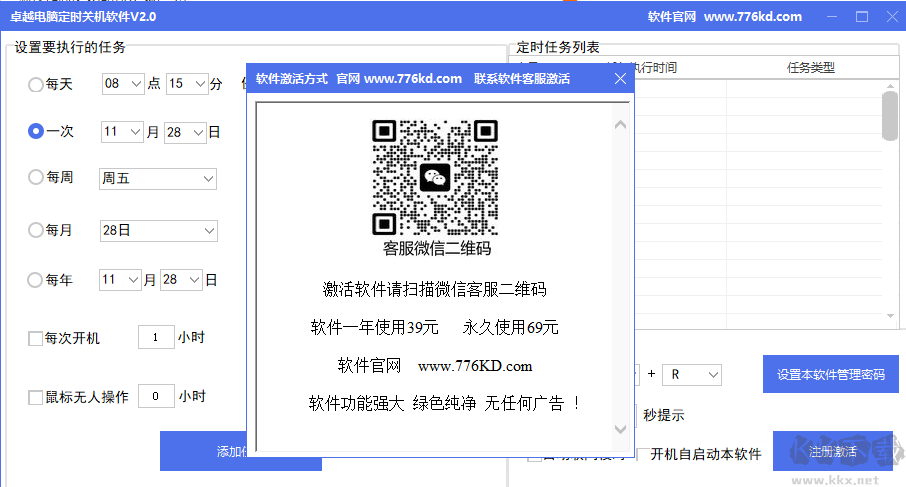Click the 永久使用69元 price text
906x487 pixels.
[510, 328]
